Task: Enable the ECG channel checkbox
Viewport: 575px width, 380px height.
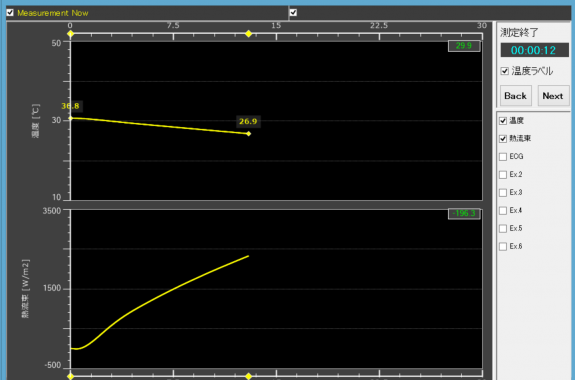Action: click(503, 157)
